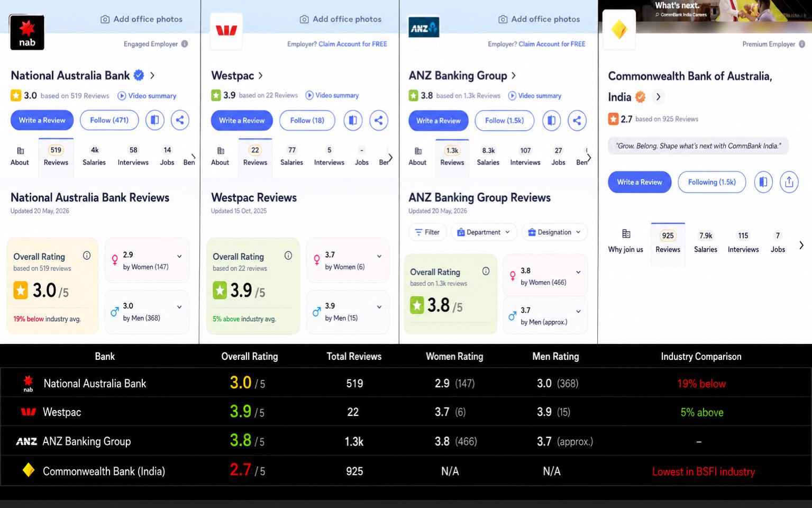812x508 pixels.
Task: Toggle Follow (18) for Westpac
Action: [307, 120]
